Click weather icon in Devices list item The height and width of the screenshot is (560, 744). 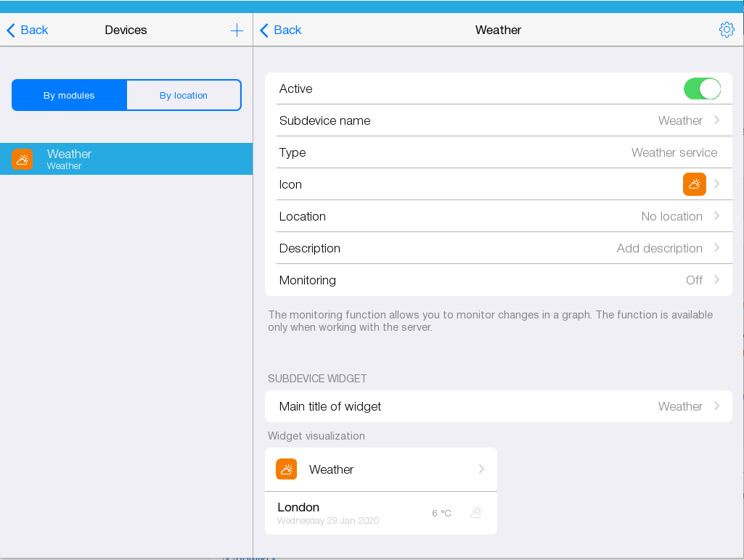point(23,159)
